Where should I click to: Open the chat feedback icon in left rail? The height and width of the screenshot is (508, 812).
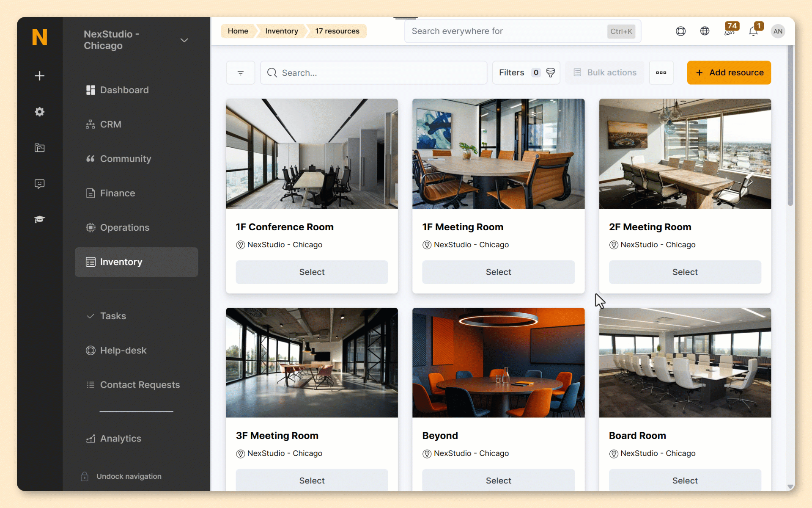point(39,184)
